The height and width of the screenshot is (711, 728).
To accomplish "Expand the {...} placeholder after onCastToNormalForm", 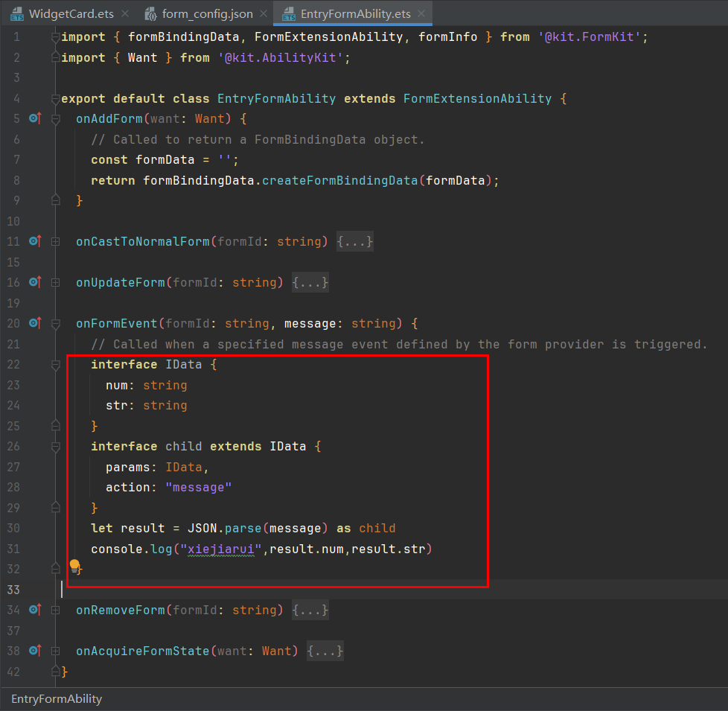I will coord(355,241).
